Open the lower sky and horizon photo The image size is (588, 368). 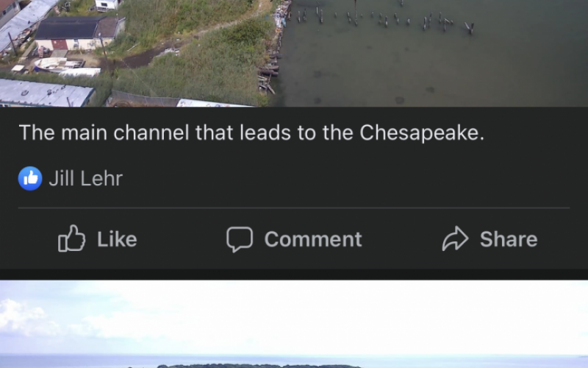pyautogui.click(x=294, y=324)
